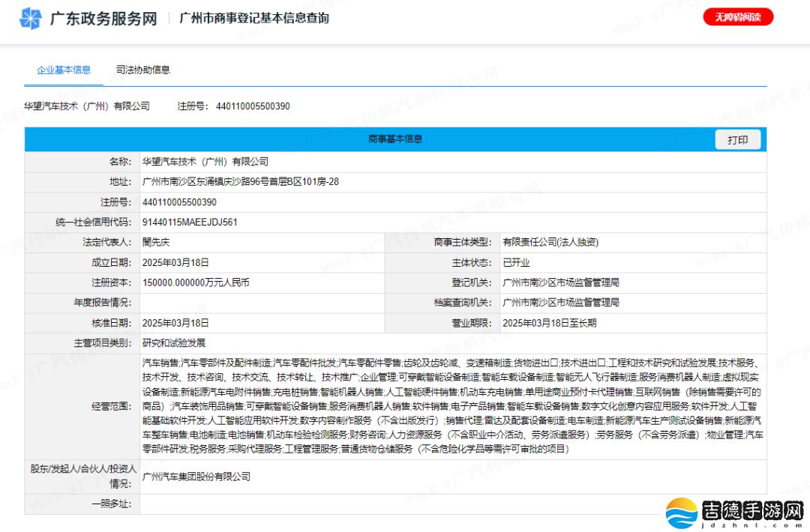Click the 广东政务服务网 star logo icon
The height and width of the screenshot is (532, 810).
[30, 19]
